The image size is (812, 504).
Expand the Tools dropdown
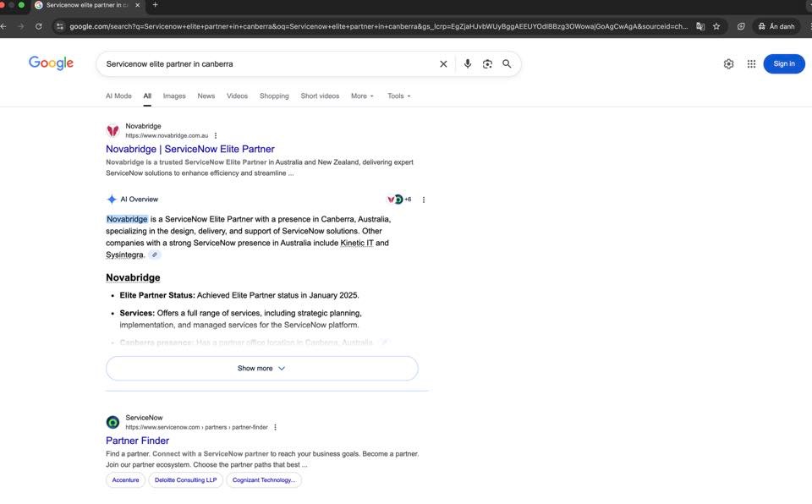pos(398,96)
